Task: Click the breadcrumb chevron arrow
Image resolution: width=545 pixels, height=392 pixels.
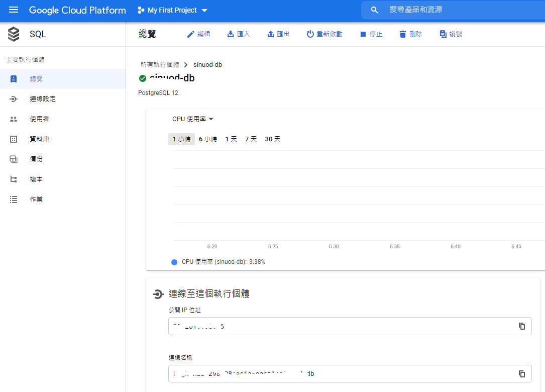Action: click(186, 65)
